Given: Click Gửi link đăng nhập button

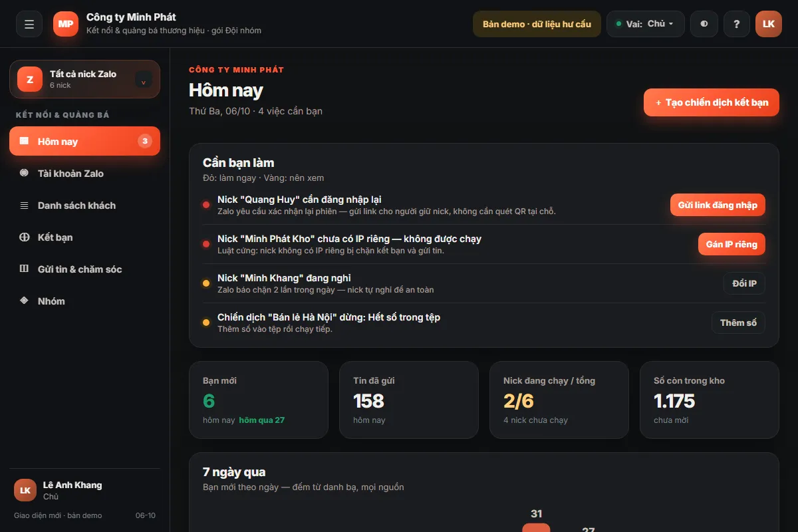Looking at the screenshot, I should tap(718, 205).
